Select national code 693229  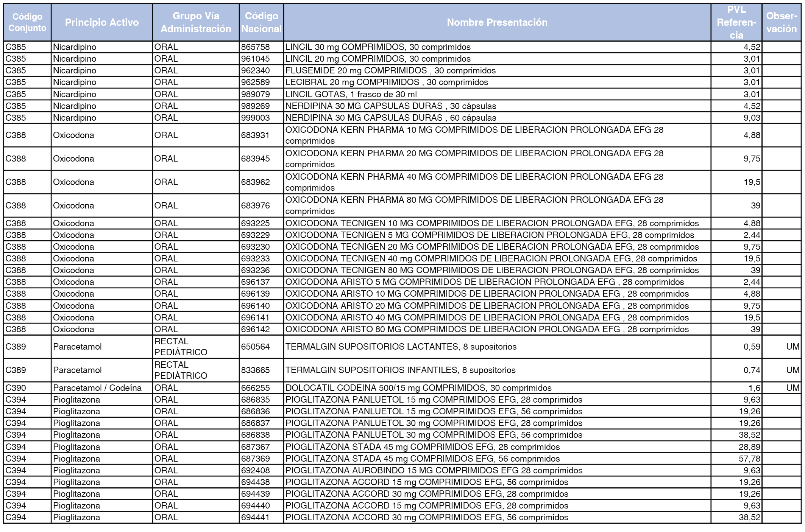click(261, 235)
